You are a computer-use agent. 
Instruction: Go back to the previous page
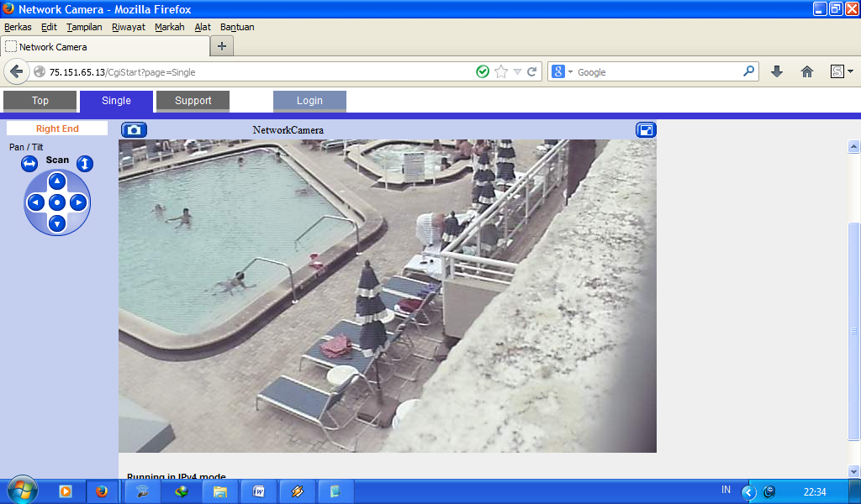(x=17, y=72)
